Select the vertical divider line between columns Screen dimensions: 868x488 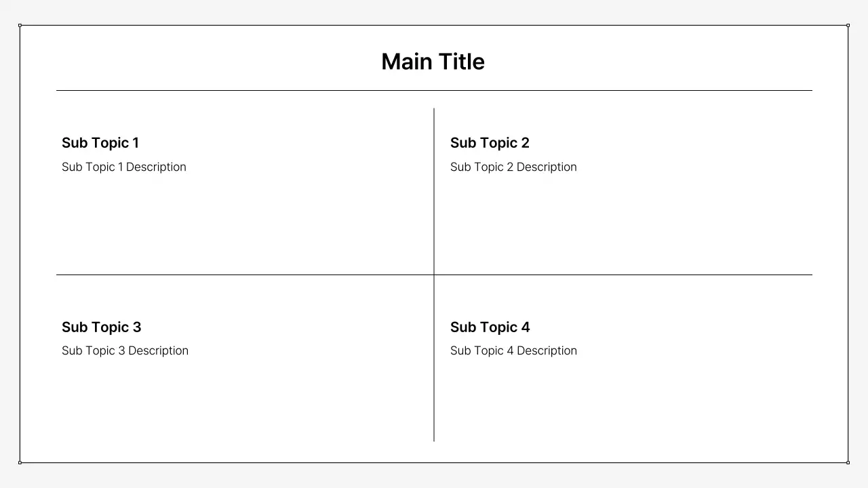(434, 203)
